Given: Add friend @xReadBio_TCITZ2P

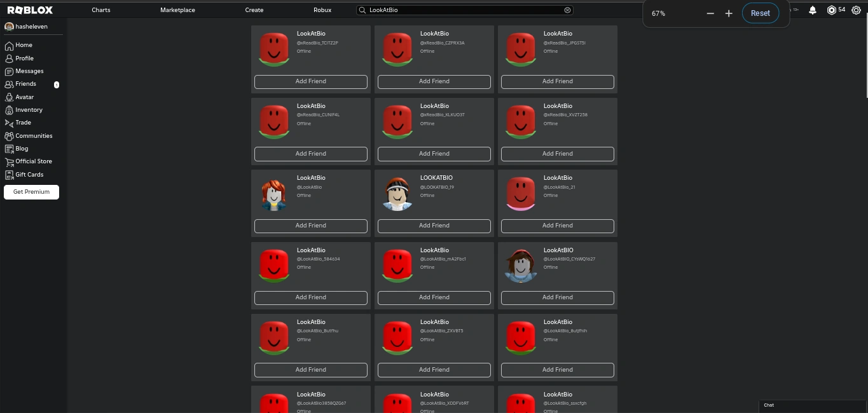Looking at the screenshot, I should pos(311,81).
